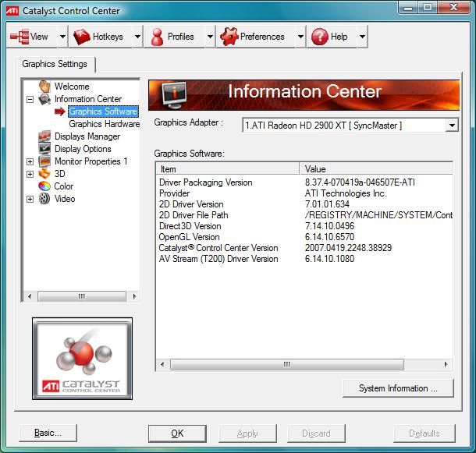Select the Graphics Settings tab
The width and height of the screenshot is (476, 453).
point(55,64)
